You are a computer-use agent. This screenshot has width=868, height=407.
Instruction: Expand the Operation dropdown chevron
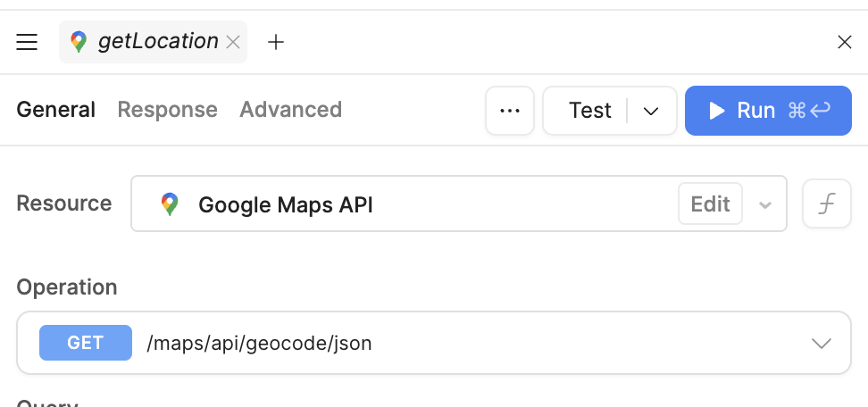[821, 344]
